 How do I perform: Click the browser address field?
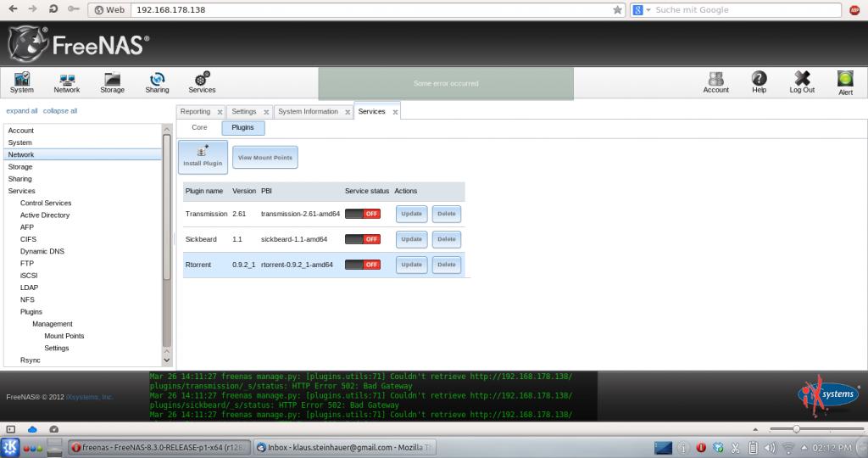pyautogui.click(x=371, y=10)
